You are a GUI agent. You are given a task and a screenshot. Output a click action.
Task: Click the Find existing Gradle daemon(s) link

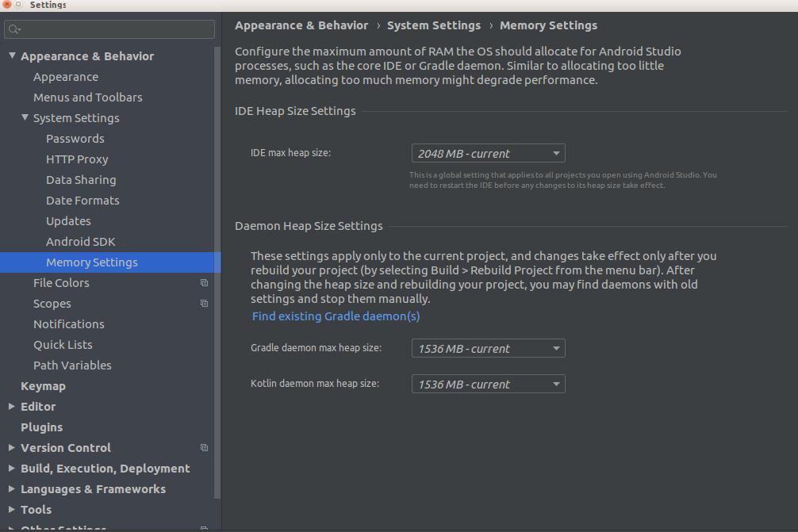point(335,316)
